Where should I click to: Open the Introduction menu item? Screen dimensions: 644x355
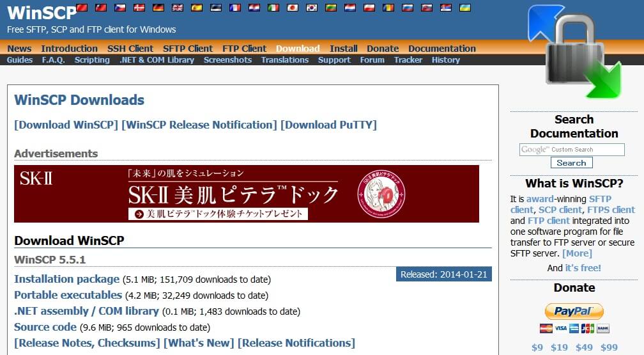[x=70, y=49]
